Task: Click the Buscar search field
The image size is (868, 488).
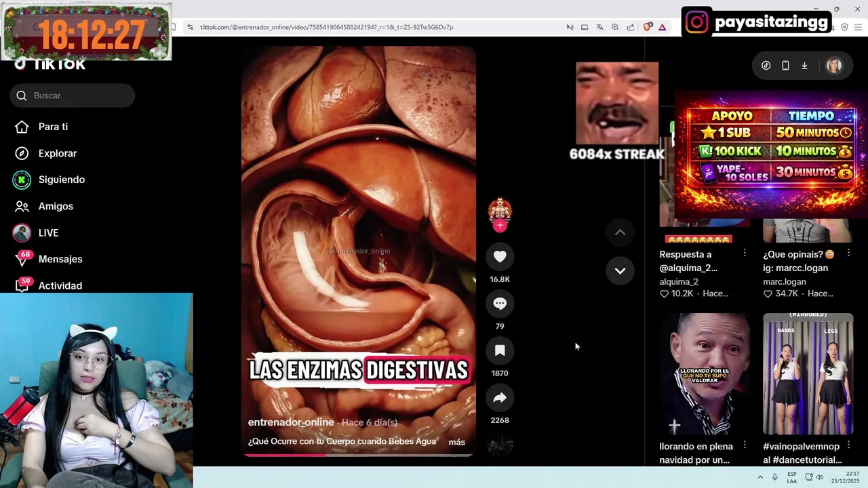Action: tap(73, 96)
